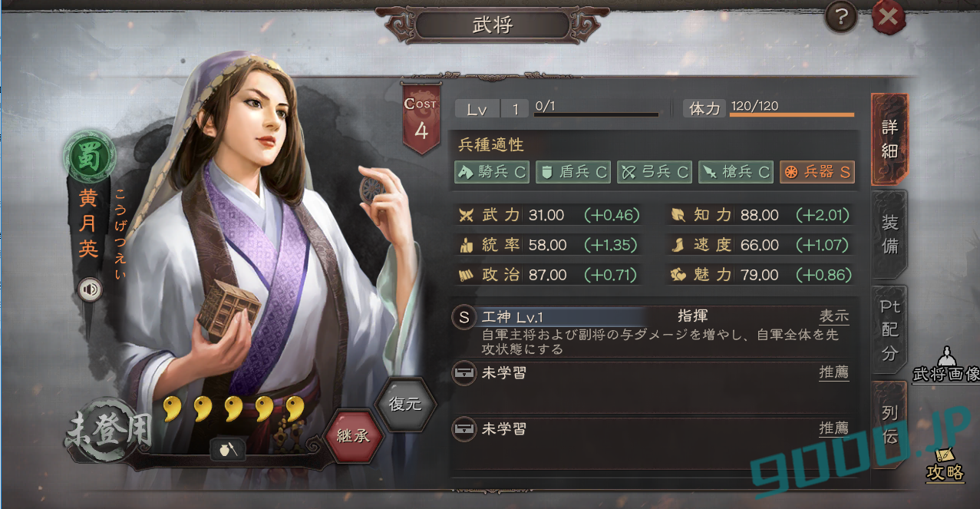980x509 pixels.
Task: Click the 復元 hexagon button
Action: tap(404, 404)
